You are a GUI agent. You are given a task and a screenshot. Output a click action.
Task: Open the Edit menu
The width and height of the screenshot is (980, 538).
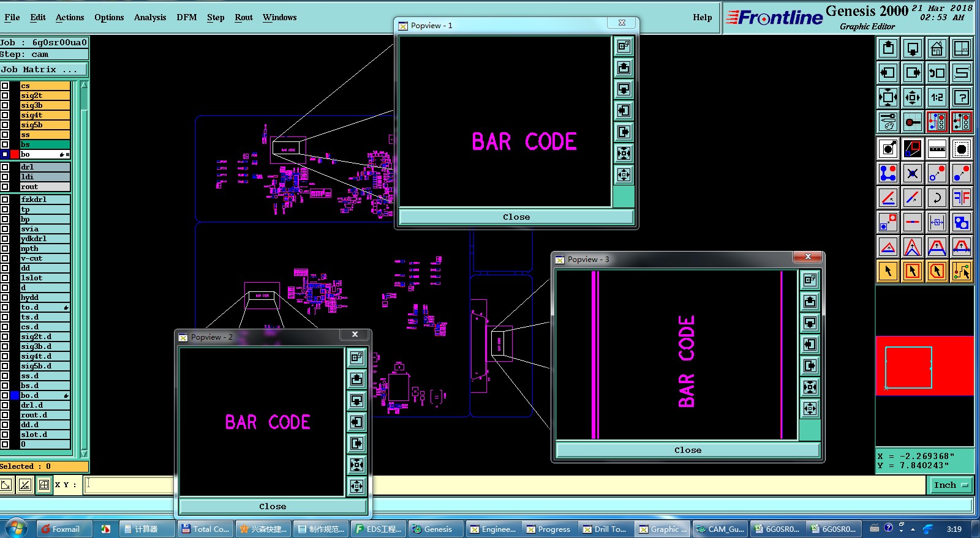pyautogui.click(x=38, y=17)
